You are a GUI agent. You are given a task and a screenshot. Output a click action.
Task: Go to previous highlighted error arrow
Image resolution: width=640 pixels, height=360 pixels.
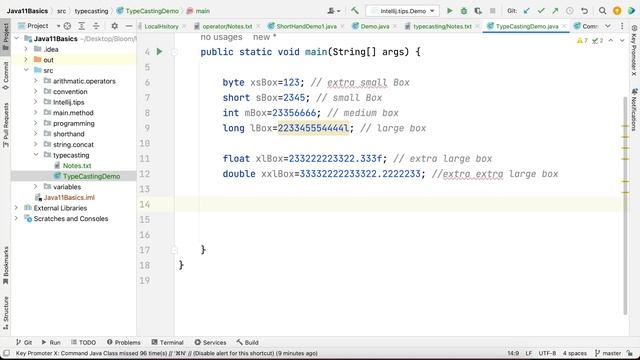[x=611, y=40]
